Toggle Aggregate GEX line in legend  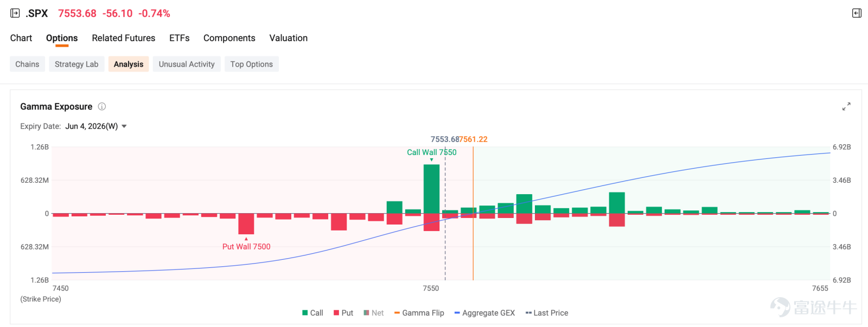484,313
